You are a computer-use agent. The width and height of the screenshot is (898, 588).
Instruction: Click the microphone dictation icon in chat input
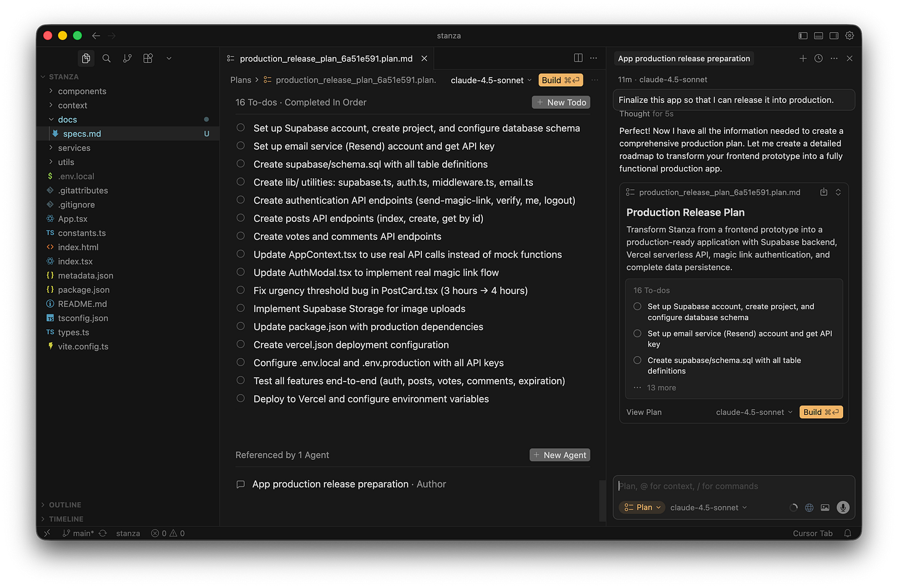tap(842, 507)
